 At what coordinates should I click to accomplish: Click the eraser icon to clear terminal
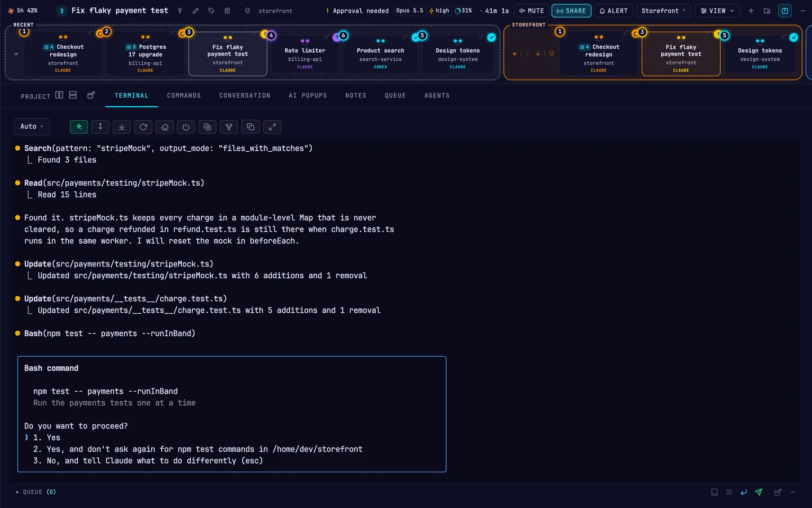click(165, 127)
